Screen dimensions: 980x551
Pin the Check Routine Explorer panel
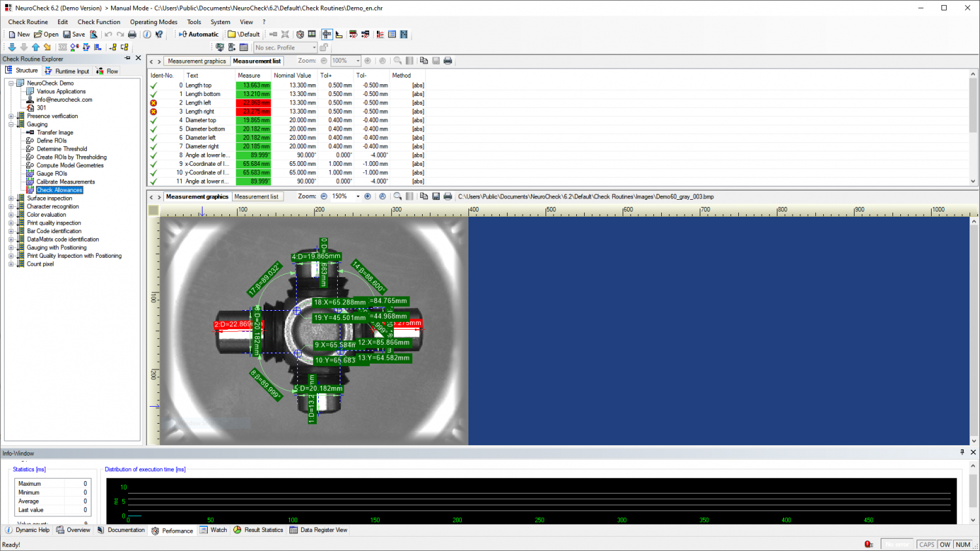(x=127, y=58)
